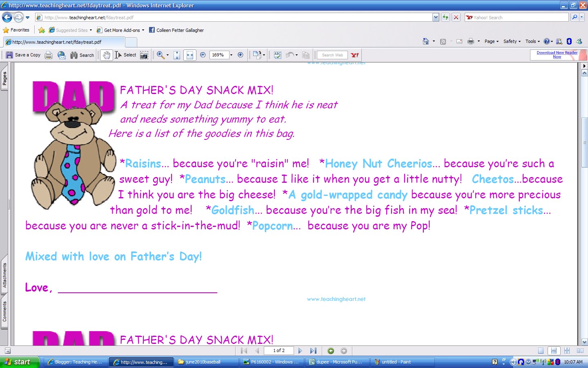Open the binoculars Search tool
Viewport: 588px width, 368px height.
tap(82, 55)
